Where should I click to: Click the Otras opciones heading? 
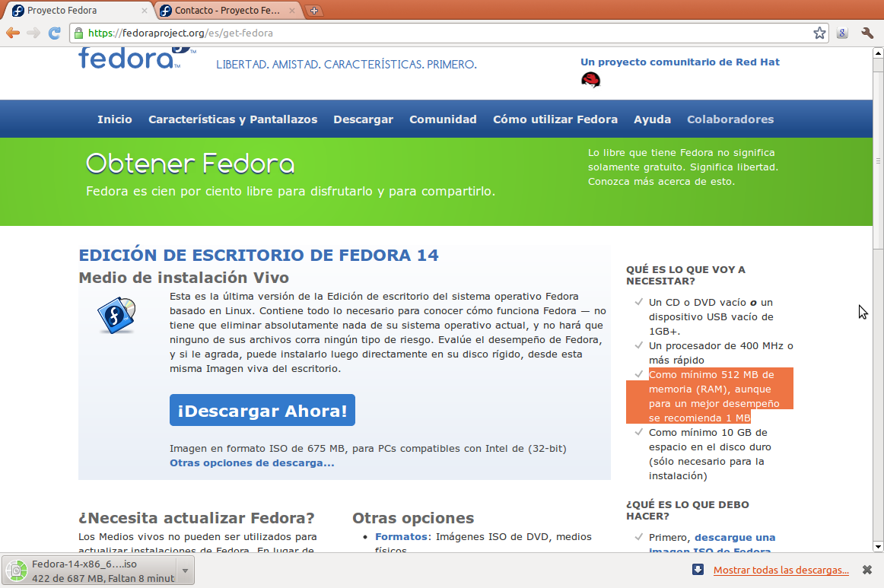pos(413,517)
